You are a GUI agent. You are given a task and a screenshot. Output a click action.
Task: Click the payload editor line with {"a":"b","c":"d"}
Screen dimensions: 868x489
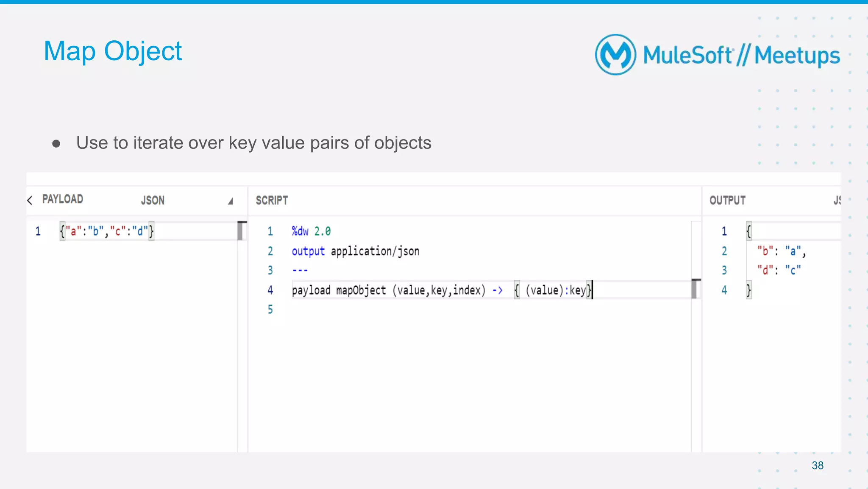coord(107,231)
